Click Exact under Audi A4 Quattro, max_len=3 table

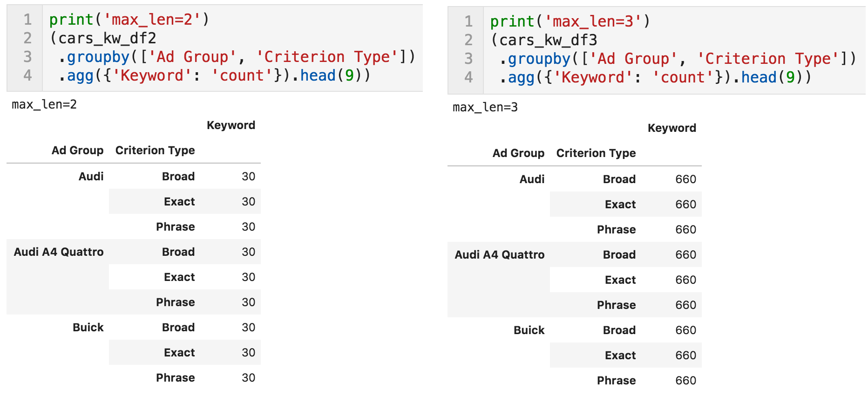click(620, 280)
